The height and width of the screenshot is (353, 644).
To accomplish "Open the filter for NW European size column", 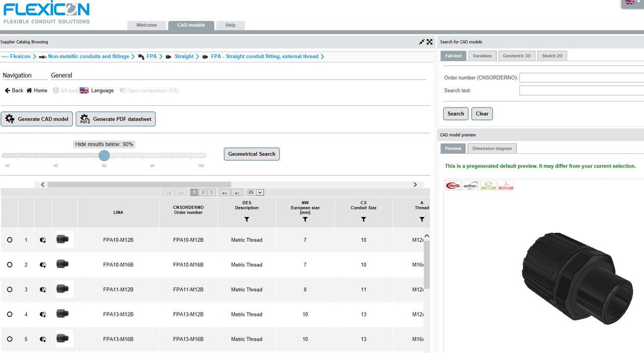I will tap(305, 219).
